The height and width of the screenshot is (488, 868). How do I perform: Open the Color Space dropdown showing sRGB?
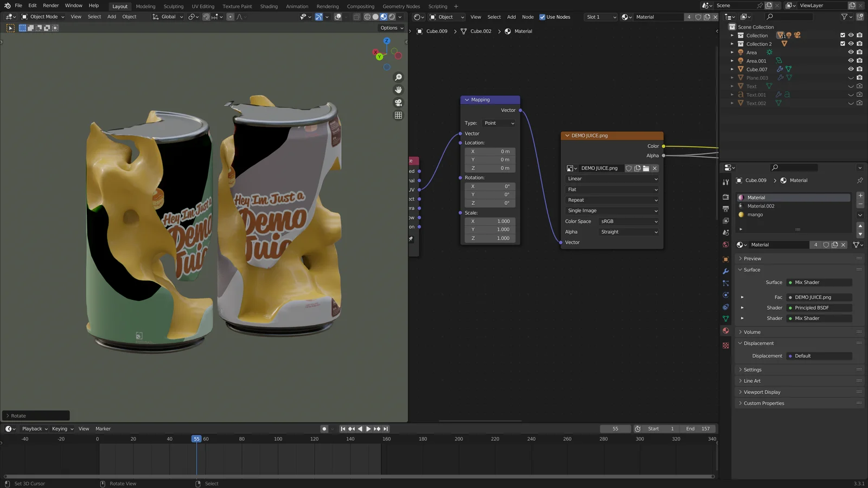point(628,221)
